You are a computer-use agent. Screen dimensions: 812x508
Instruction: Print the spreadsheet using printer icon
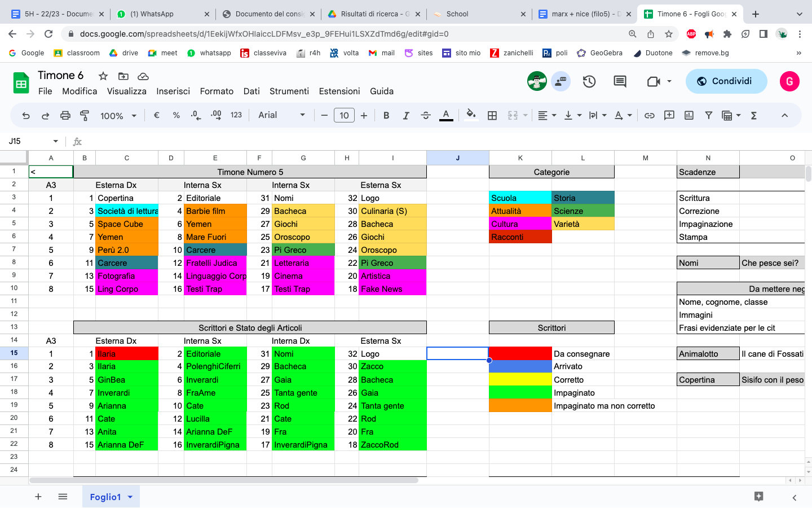click(65, 115)
